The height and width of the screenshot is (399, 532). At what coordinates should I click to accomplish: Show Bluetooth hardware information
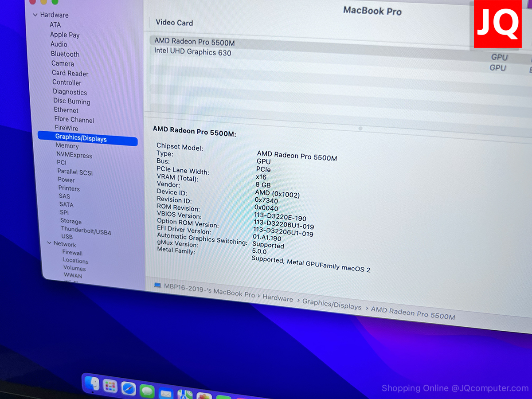(x=65, y=54)
